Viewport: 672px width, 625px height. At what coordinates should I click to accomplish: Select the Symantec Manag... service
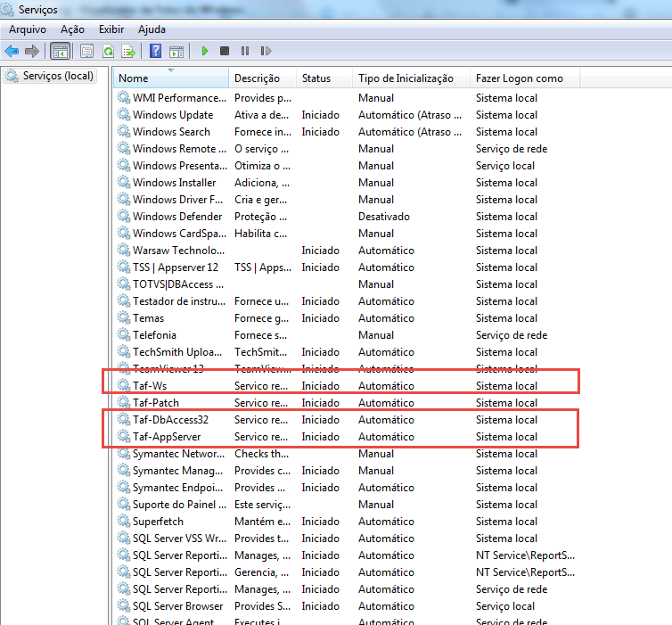347,471
